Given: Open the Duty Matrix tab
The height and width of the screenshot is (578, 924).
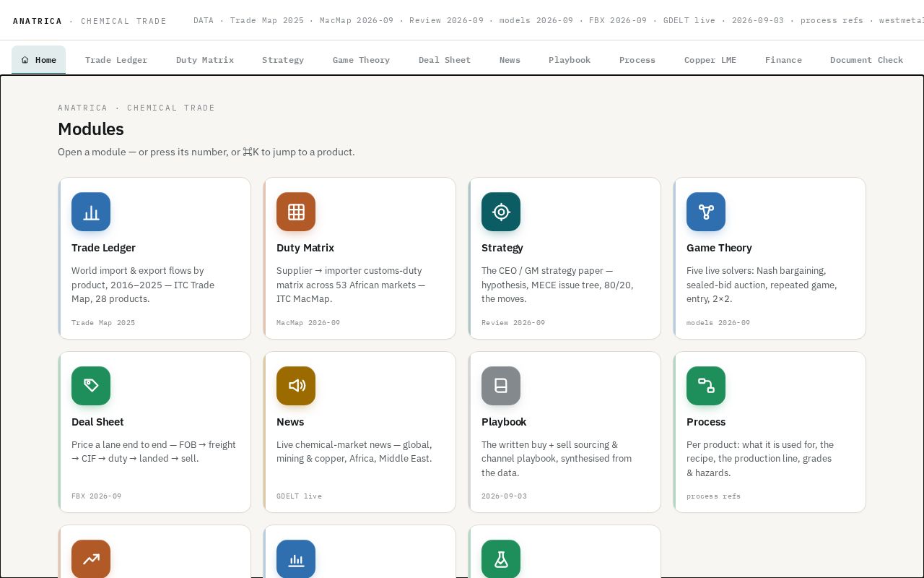Looking at the screenshot, I should point(205,60).
